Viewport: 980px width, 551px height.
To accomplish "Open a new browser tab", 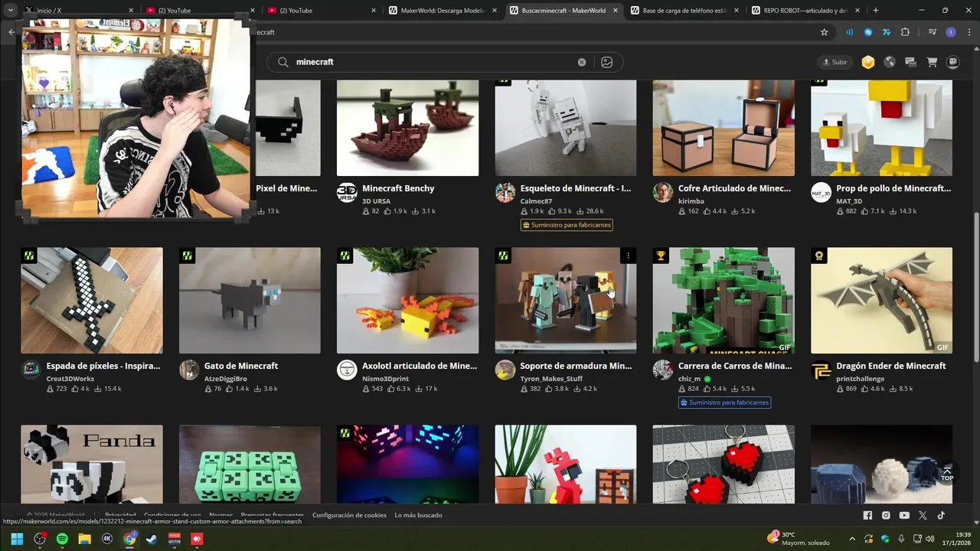I will [876, 11].
